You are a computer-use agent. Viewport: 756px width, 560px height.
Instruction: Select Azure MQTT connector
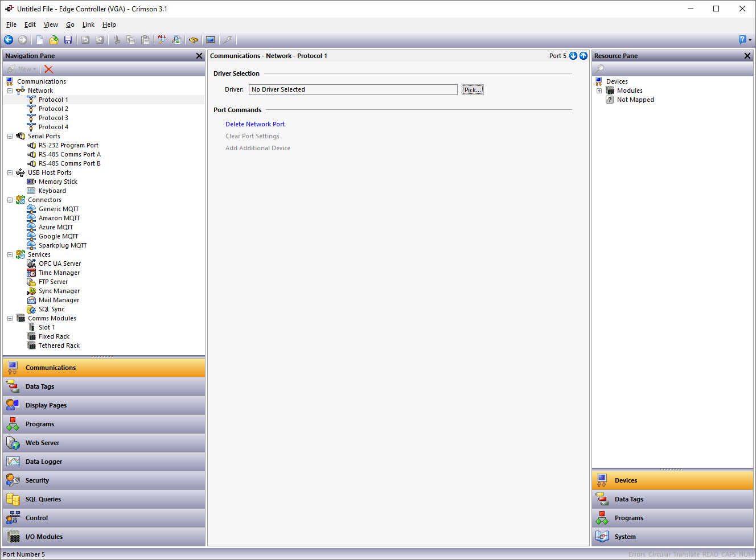point(56,227)
